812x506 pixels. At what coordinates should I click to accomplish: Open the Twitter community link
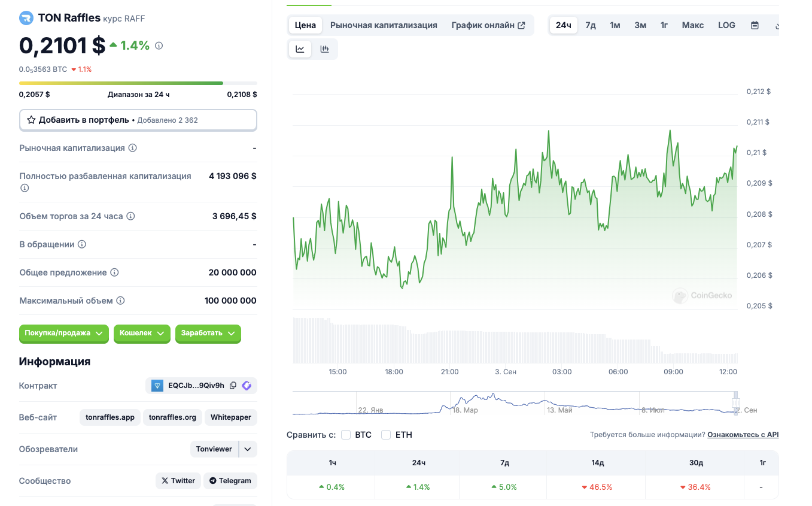(178, 481)
